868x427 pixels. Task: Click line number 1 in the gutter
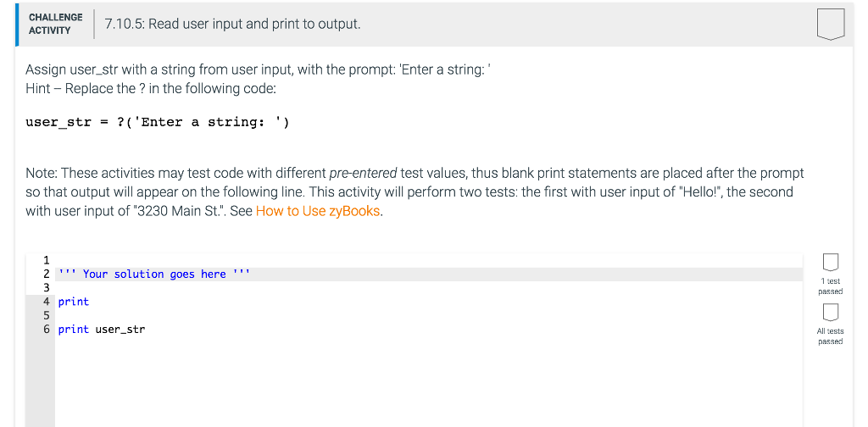[x=47, y=260]
